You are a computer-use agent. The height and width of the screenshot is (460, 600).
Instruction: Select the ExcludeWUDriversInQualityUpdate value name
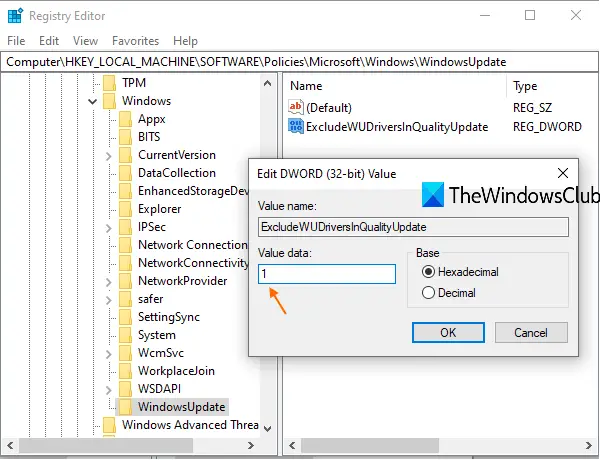(397, 127)
